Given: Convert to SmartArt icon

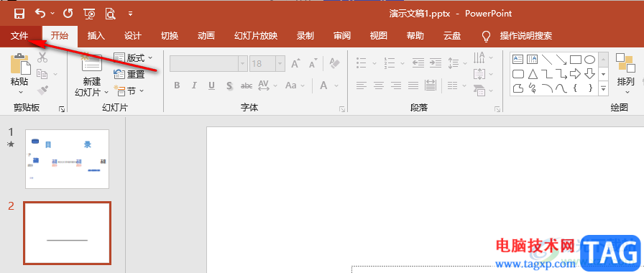Looking at the screenshot, I should [x=483, y=90].
